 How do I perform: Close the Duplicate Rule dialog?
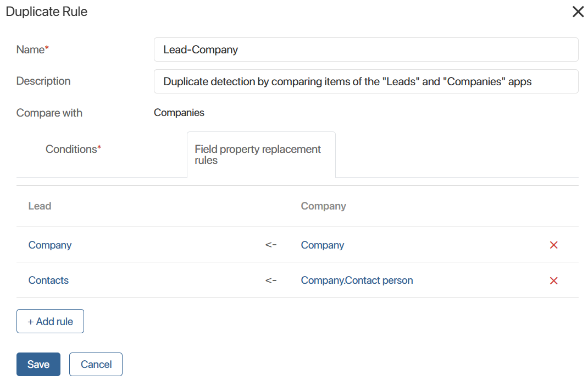click(578, 11)
